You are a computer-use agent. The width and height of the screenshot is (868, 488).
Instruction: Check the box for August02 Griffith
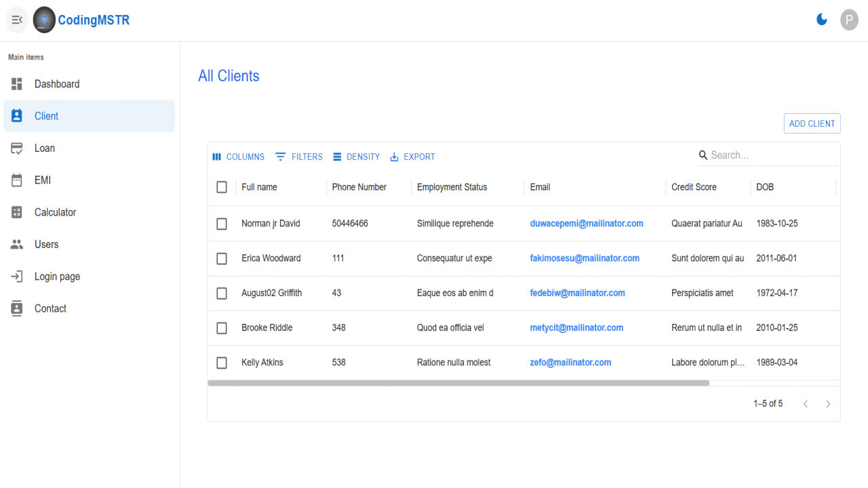pos(222,293)
